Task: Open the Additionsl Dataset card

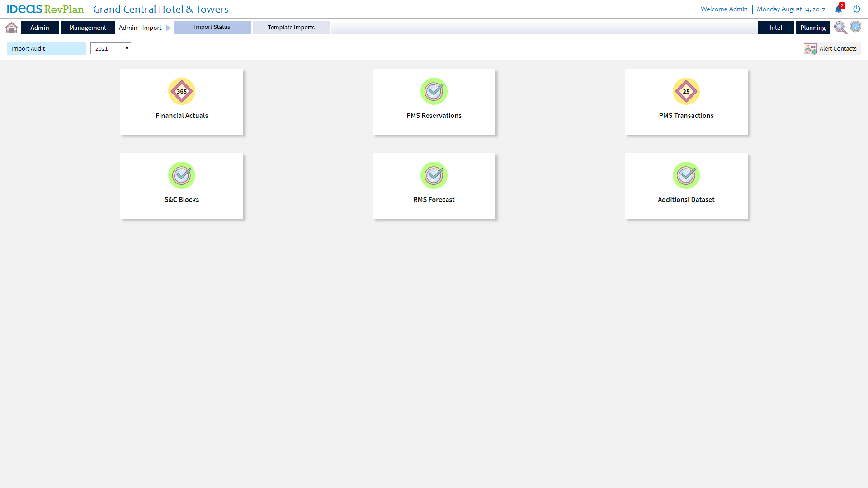Action: click(x=686, y=186)
